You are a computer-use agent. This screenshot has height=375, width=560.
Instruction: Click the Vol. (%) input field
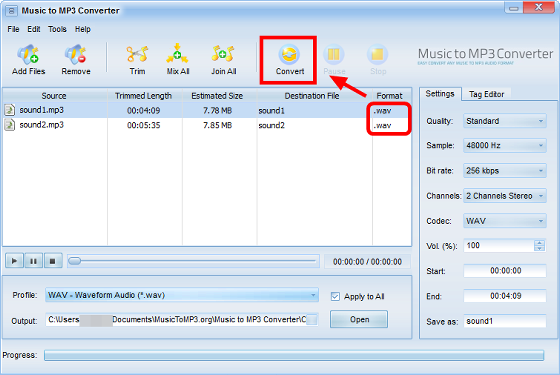(x=499, y=246)
